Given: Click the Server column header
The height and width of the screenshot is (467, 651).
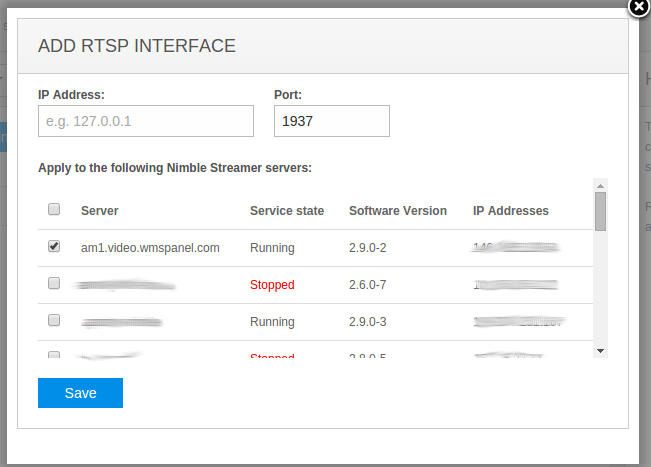Looking at the screenshot, I should (x=100, y=211).
